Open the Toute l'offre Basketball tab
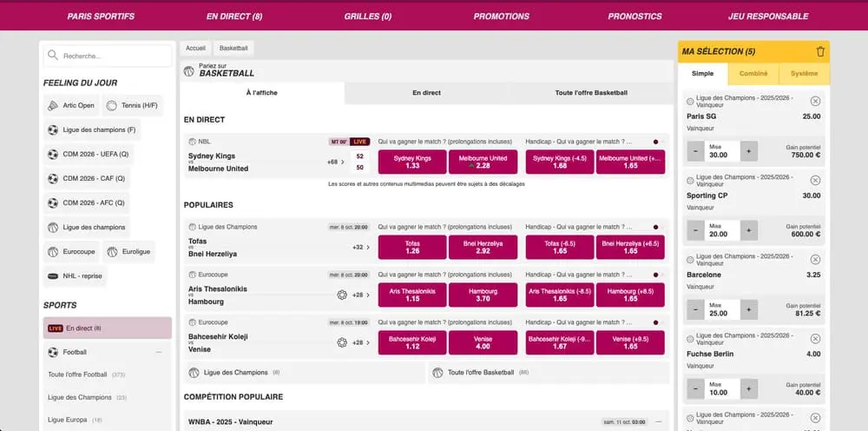This screenshot has height=431, width=868. 590,92
